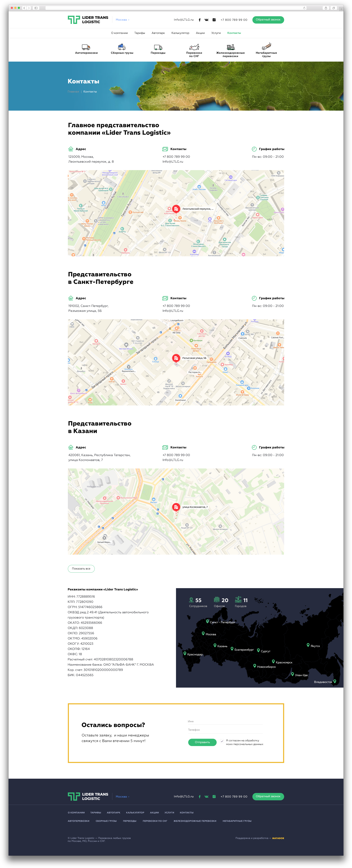
Task: Select the Переезды van icon
Action: (158, 47)
